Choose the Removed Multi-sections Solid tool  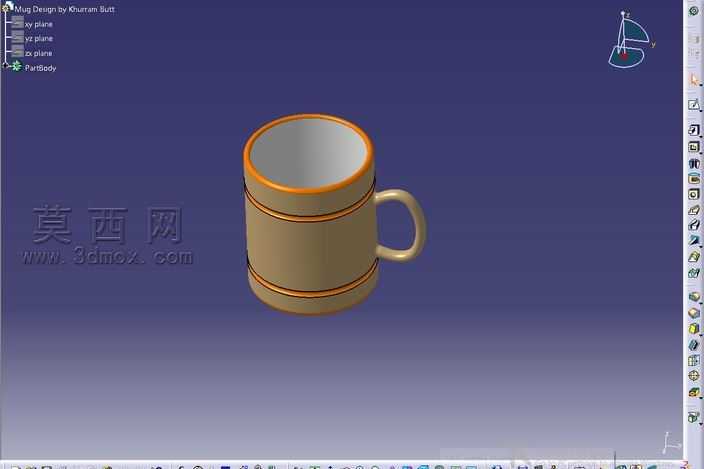[x=694, y=272]
